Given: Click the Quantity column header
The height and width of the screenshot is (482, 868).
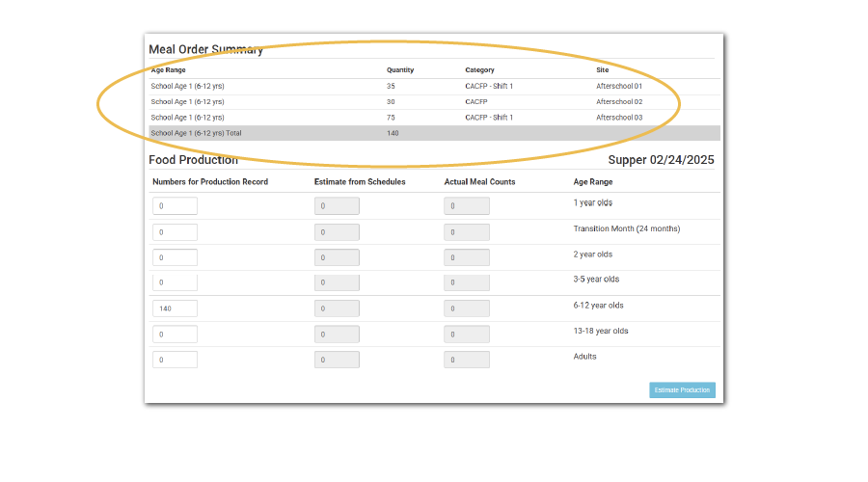Looking at the screenshot, I should (x=400, y=70).
